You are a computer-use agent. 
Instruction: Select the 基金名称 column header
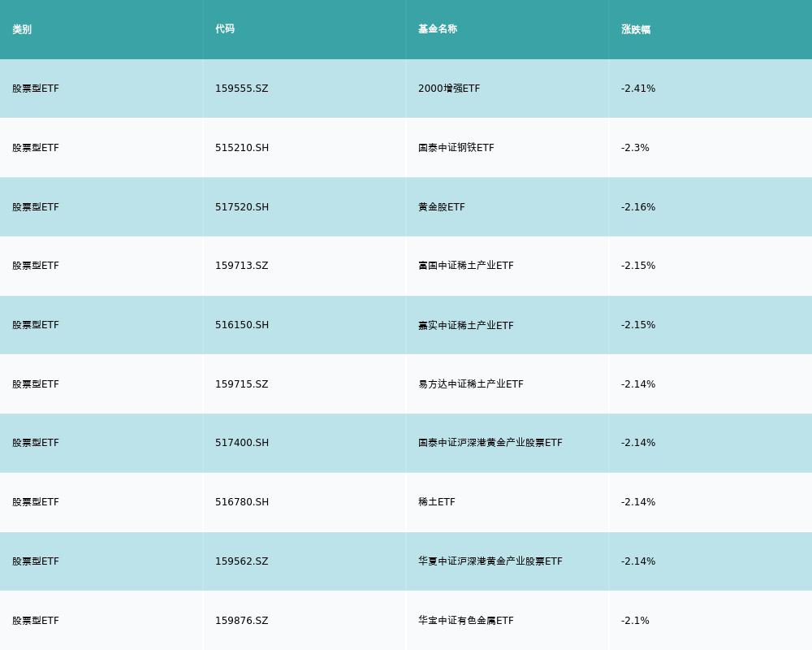coord(438,29)
